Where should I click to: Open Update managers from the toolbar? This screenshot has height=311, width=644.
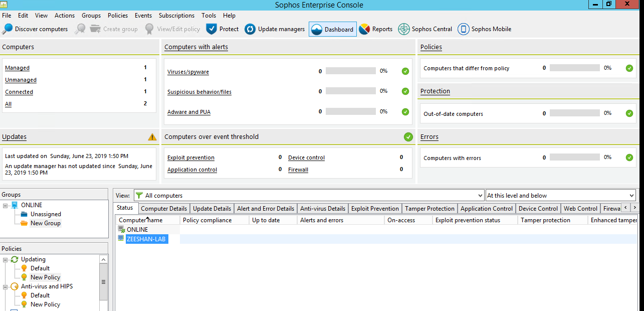(x=275, y=29)
